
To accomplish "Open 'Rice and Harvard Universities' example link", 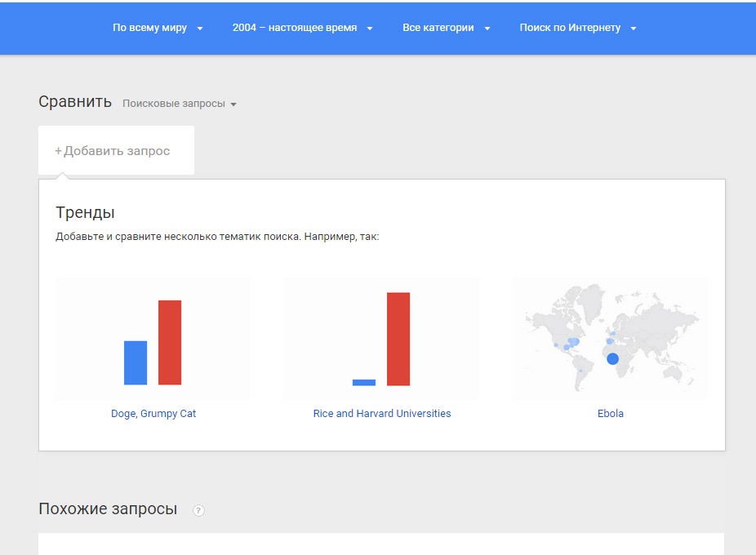I will pyautogui.click(x=382, y=413).
